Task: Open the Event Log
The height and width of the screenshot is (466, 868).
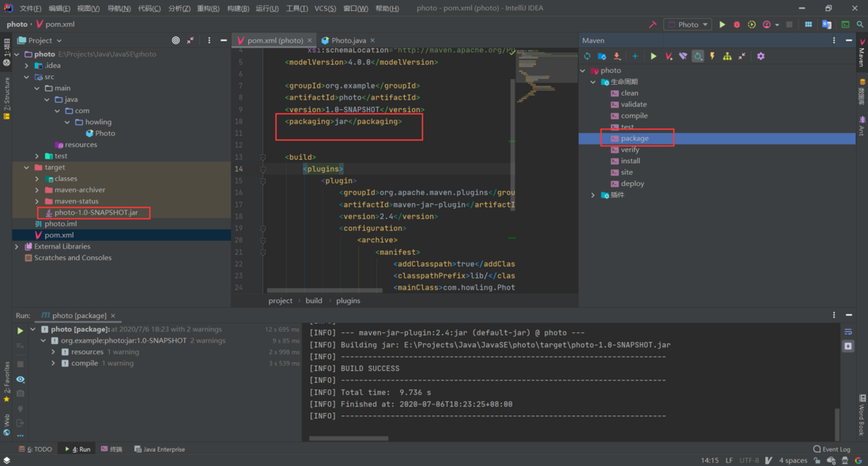Action: [832, 449]
